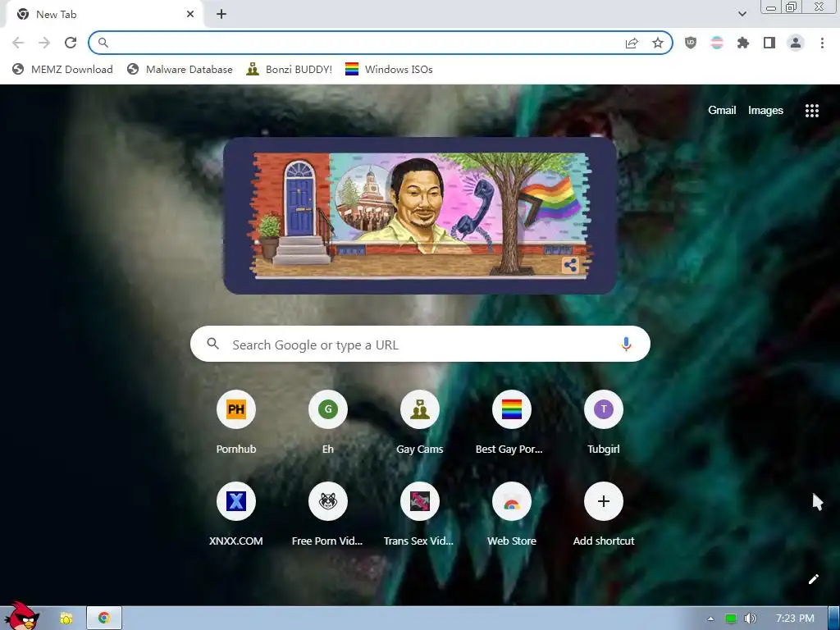Reload the page with the refresh icon
The height and width of the screenshot is (630, 840).
click(x=71, y=43)
